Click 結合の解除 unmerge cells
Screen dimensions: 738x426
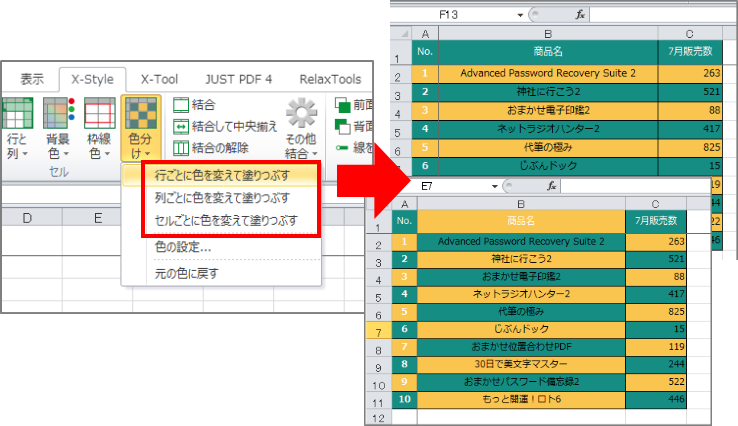pyautogui.click(x=210, y=148)
